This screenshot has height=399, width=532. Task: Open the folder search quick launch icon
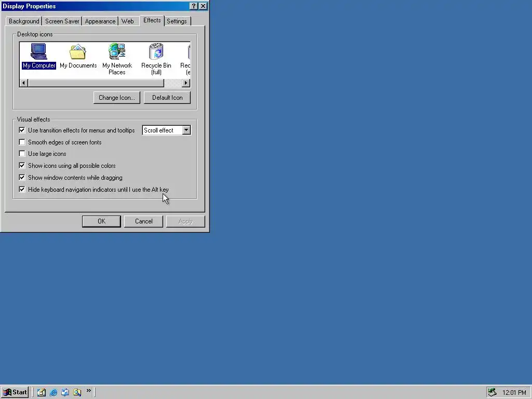point(77,392)
